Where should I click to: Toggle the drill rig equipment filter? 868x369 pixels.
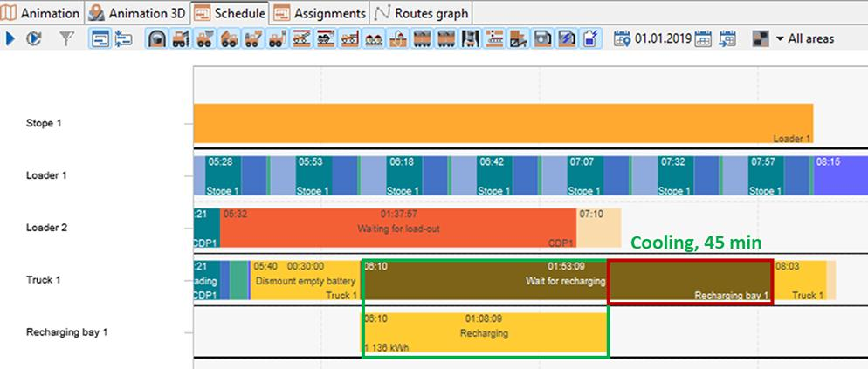pos(181,38)
